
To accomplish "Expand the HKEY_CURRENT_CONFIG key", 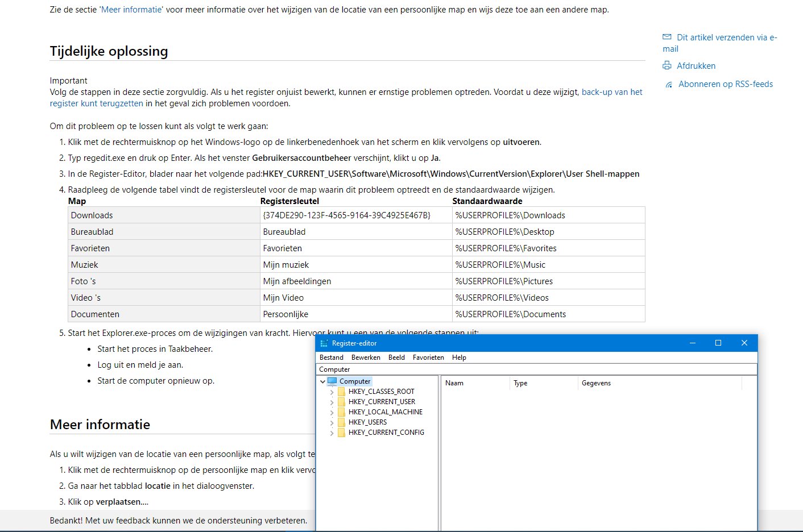I will coord(332,433).
